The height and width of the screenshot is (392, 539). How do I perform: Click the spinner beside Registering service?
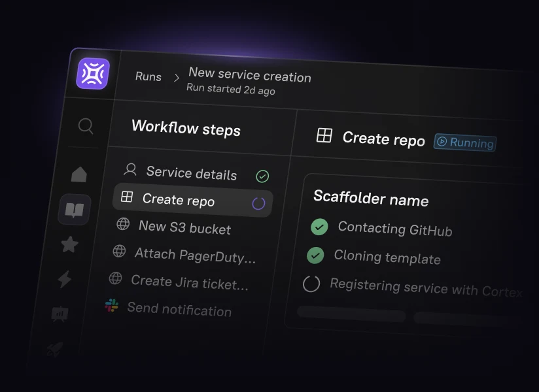point(311,284)
